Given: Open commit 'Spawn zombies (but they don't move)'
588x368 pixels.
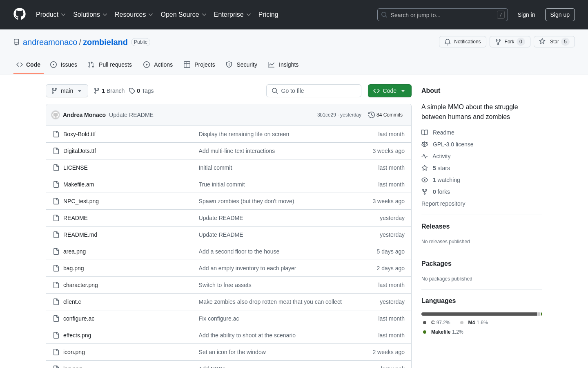Looking at the screenshot, I should pos(246,201).
